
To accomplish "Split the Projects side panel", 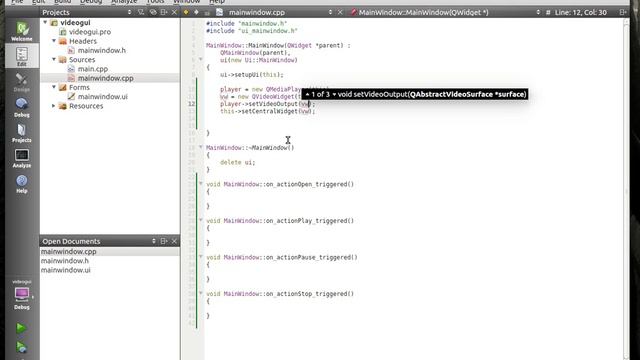I will [164, 12].
